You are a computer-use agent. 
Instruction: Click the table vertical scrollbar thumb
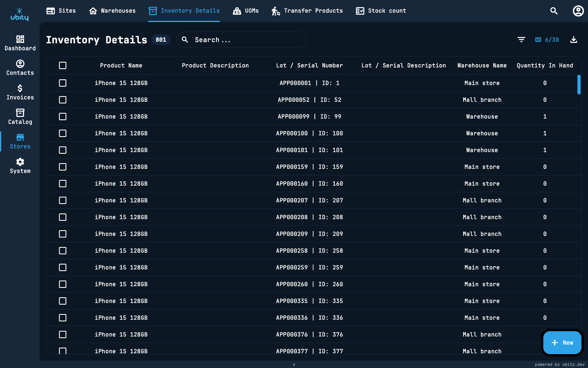tap(579, 85)
